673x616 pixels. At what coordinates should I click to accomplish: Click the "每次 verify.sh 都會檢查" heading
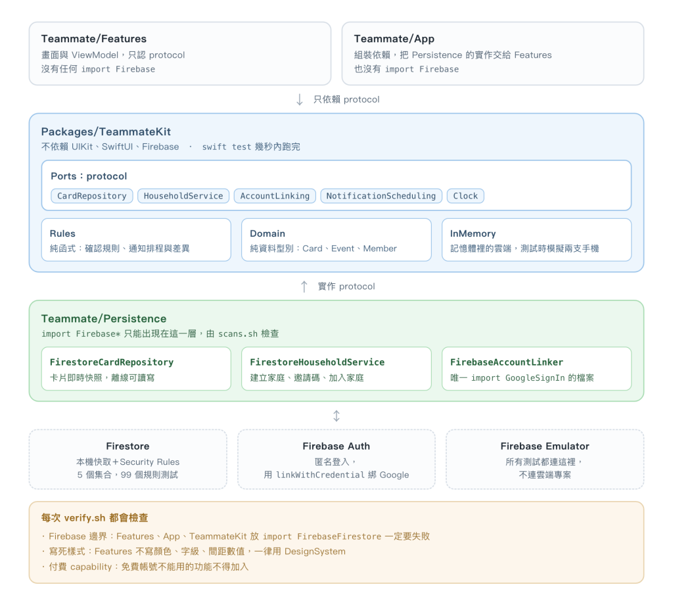click(95, 517)
